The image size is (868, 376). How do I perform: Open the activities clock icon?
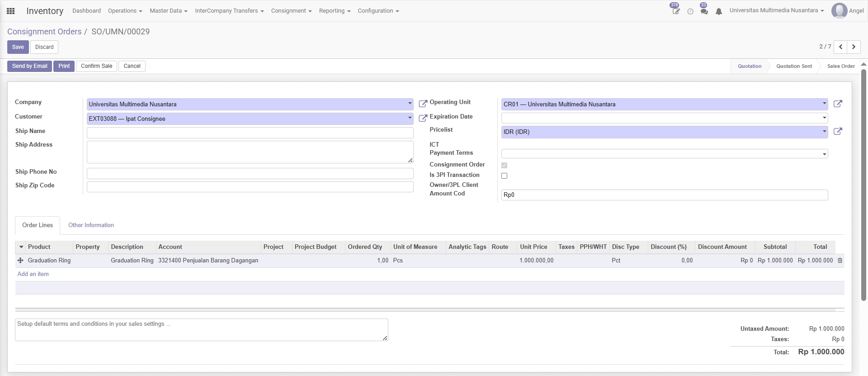[690, 11]
